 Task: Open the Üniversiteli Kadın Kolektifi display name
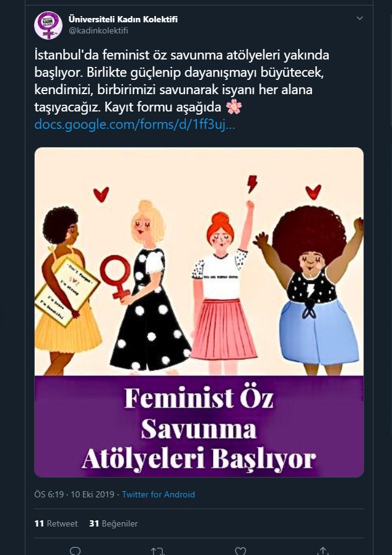(123, 19)
